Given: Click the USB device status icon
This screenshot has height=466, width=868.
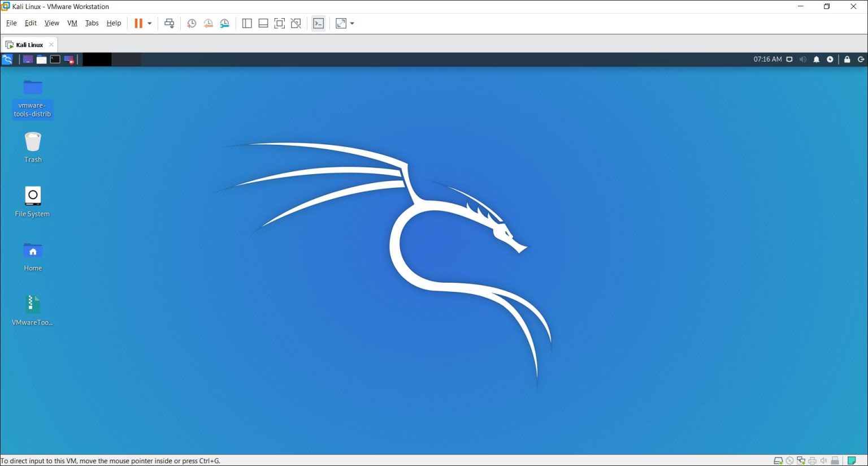Looking at the screenshot, I should tap(835, 461).
